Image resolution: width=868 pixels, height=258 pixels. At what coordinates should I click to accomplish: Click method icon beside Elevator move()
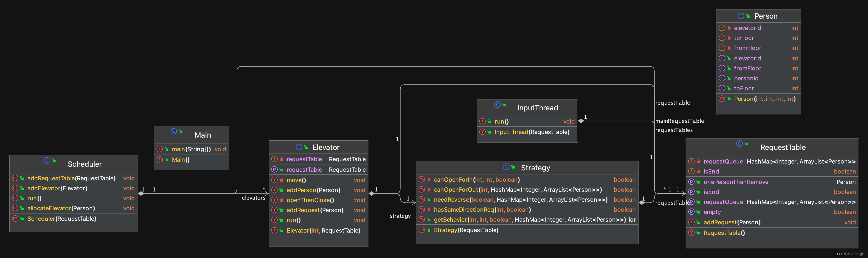pyautogui.click(x=274, y=180)
